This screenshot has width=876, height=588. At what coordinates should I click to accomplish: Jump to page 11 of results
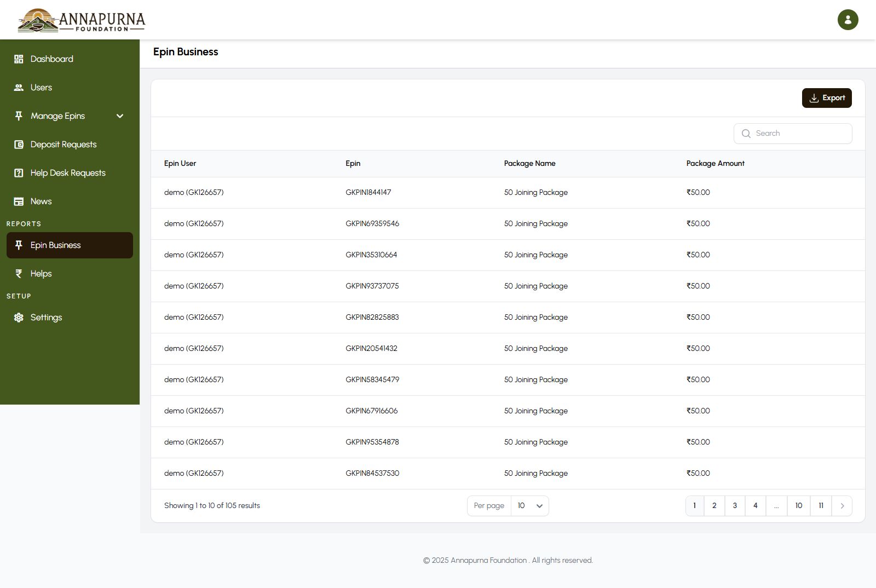click(x=821, y=506)
